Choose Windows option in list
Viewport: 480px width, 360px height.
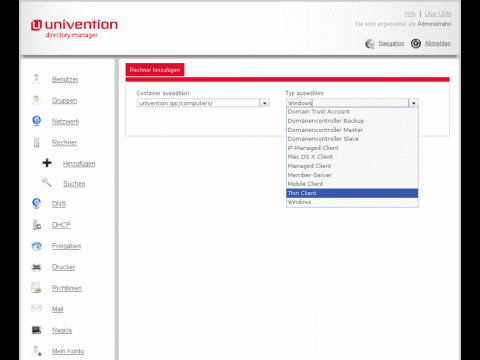pos(352,202)
